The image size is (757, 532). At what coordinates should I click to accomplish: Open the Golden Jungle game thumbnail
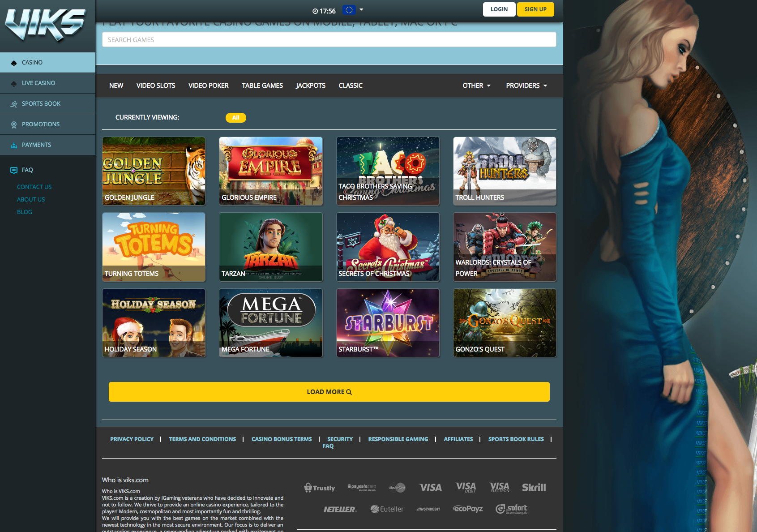[x=154, y=171]
